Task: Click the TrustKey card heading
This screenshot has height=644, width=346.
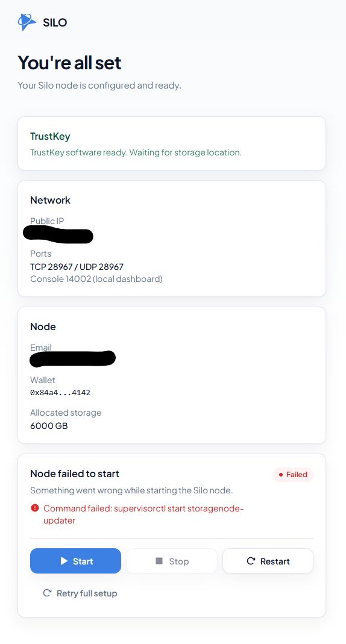Action: click(x=50, y=136)
